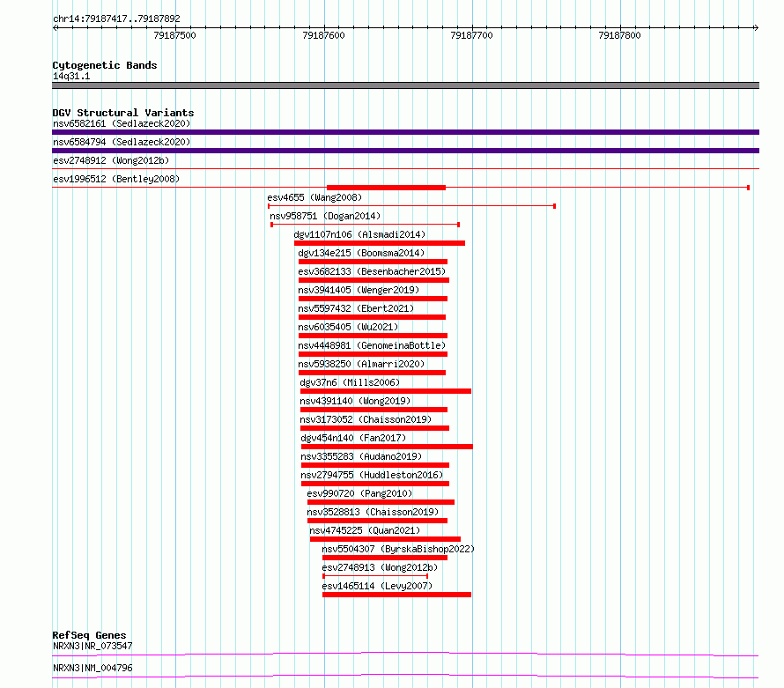
Task: Click the magenta NRXN3|NR_073547 transcript line
Action: [x=405, y=654]
